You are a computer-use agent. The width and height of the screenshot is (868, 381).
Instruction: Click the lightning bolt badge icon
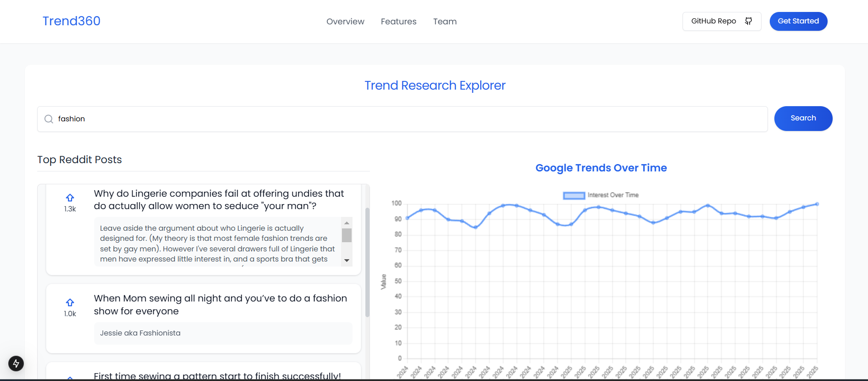16,364
